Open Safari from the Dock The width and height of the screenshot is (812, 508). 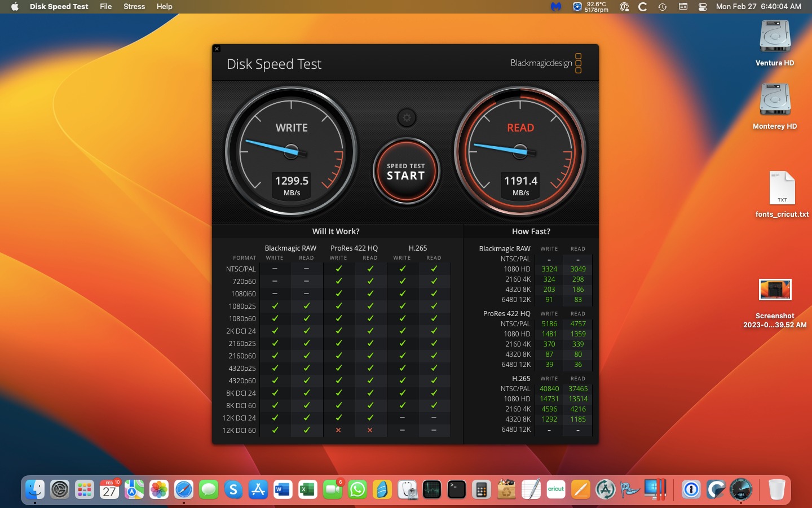[184, 489]
